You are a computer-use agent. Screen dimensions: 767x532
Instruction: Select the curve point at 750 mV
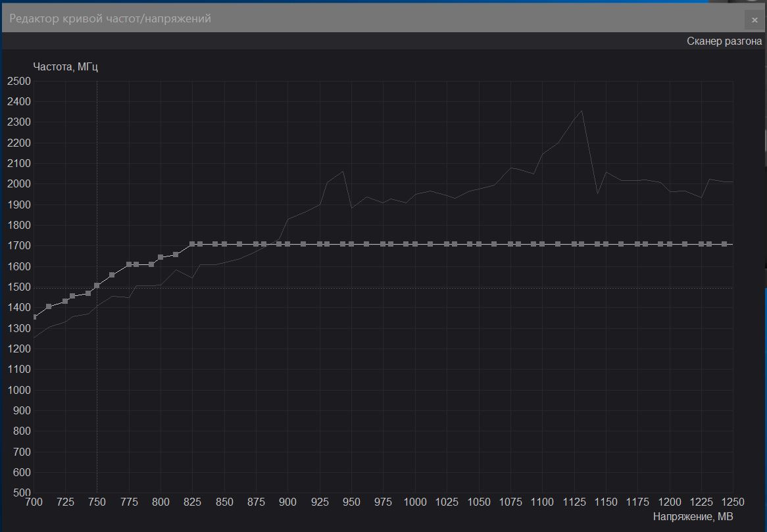(x=97, y=285)
